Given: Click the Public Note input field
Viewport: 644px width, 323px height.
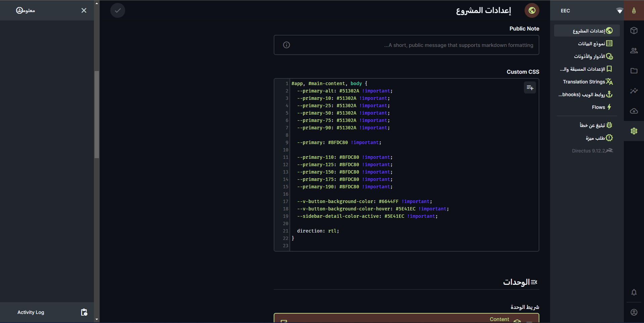Looking at the screenshot, I should click(407, 45).
